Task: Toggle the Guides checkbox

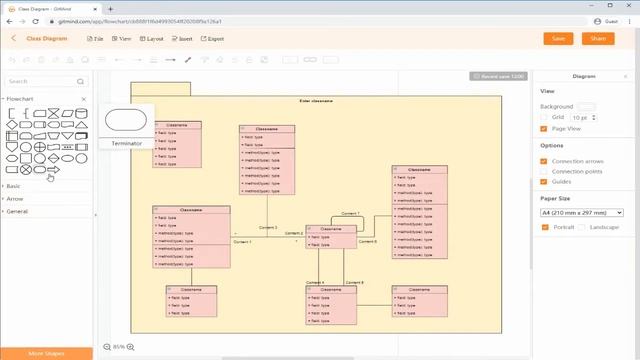Action: [x=544, y=182]
